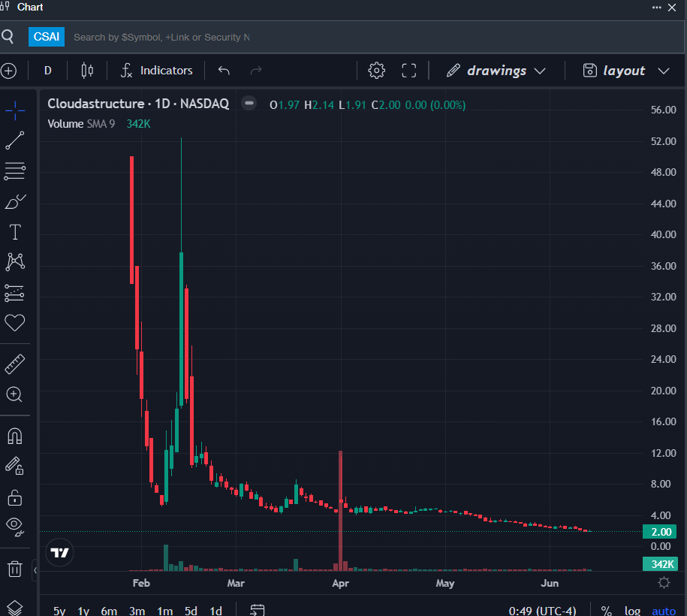Viewport: 687px width, 616px height.
Task: Click the TradingView logo
Action: [x=59, y=552]
